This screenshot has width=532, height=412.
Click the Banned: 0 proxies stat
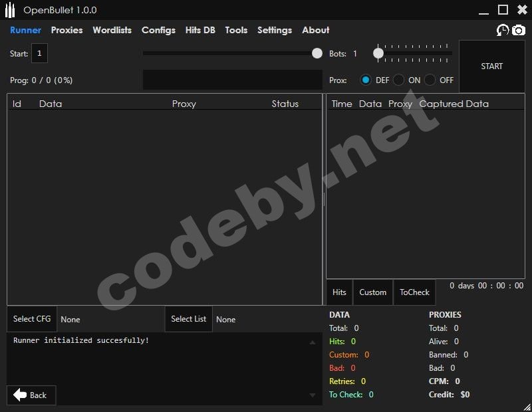(448, 354)
